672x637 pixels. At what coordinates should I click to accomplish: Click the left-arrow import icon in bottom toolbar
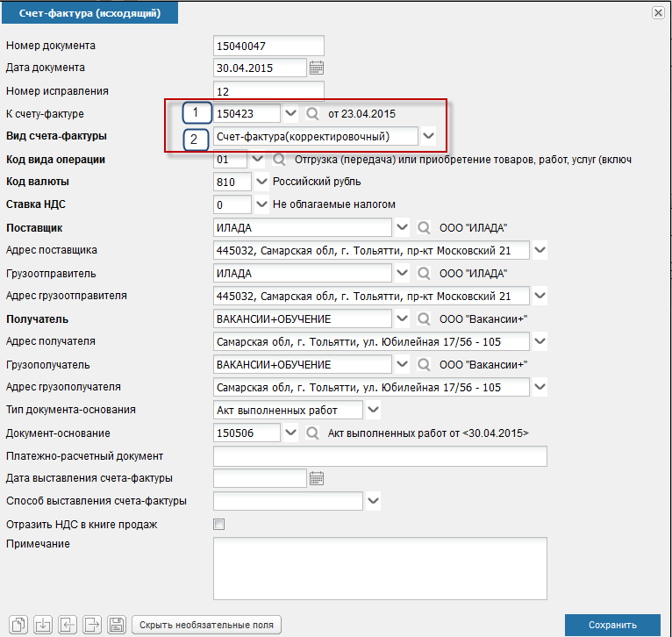pos(68,625)
